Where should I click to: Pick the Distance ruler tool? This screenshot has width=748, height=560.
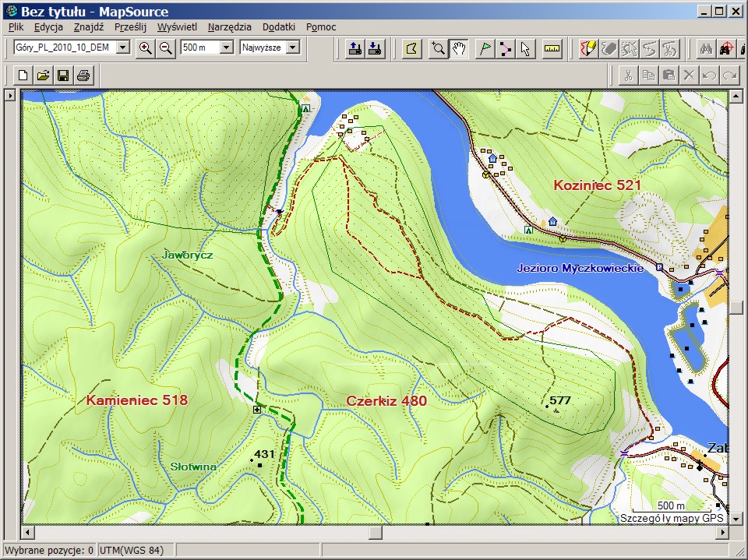[552, 48]
